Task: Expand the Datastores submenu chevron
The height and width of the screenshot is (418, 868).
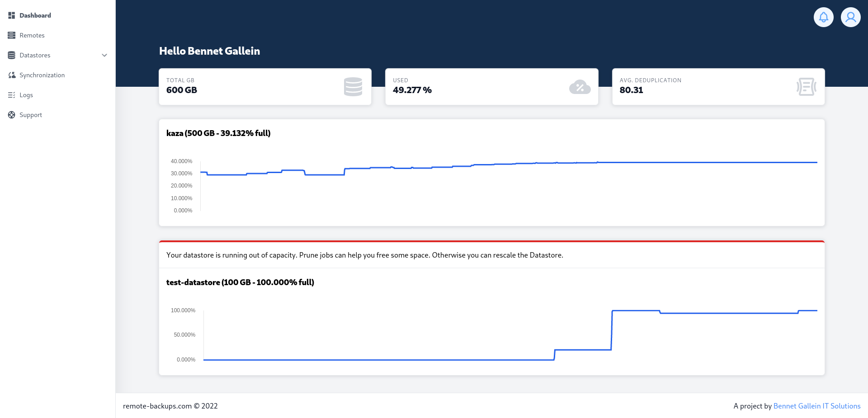Action: click(x=104, y=55)
